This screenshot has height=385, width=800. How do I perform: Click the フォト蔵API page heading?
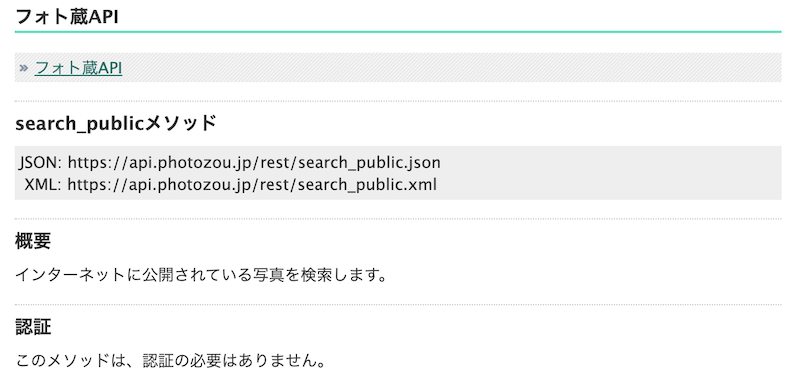click(x=67, y=17)
